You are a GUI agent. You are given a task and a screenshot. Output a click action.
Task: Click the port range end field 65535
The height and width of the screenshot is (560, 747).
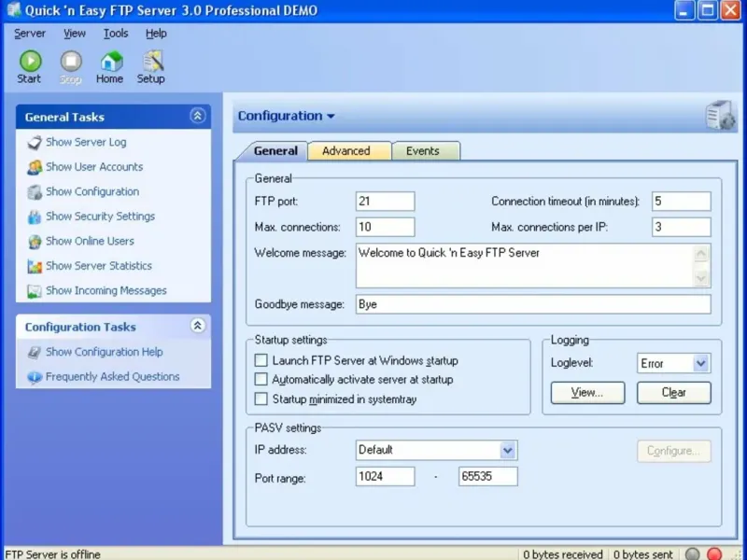[x=487, y=477]
